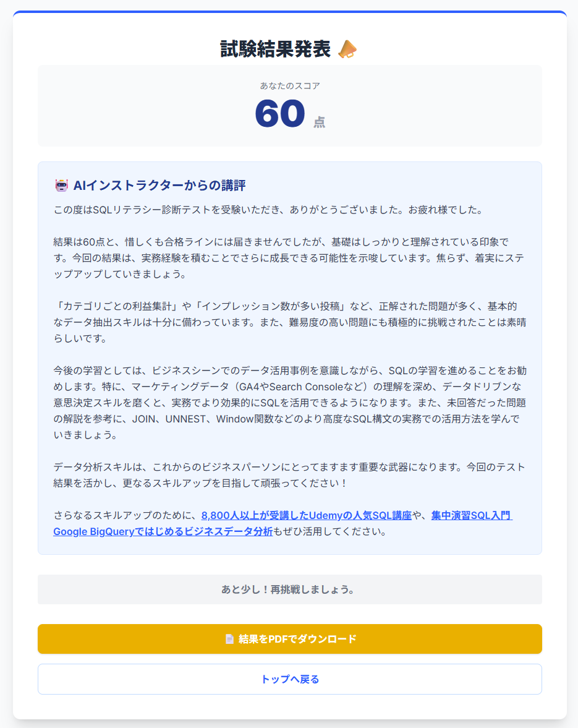
Task: Click the あなたのスコア label
Action: pos(289,86)
